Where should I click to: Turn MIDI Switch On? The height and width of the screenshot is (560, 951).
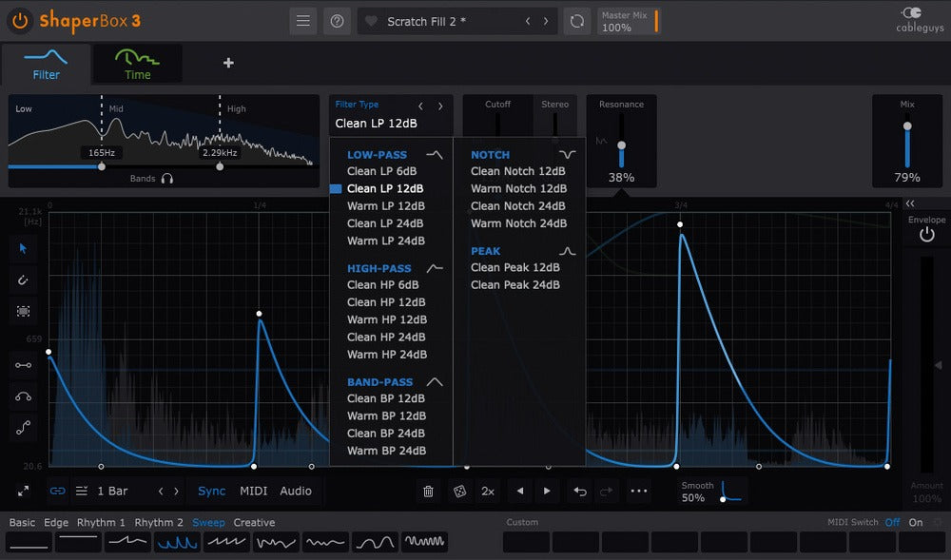915,522
